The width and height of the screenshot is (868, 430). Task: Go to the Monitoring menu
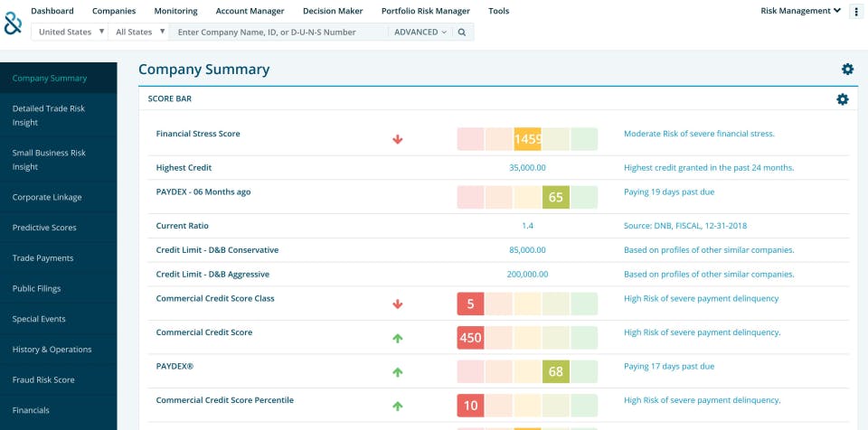pyautogui.click(x=175, y=11)
